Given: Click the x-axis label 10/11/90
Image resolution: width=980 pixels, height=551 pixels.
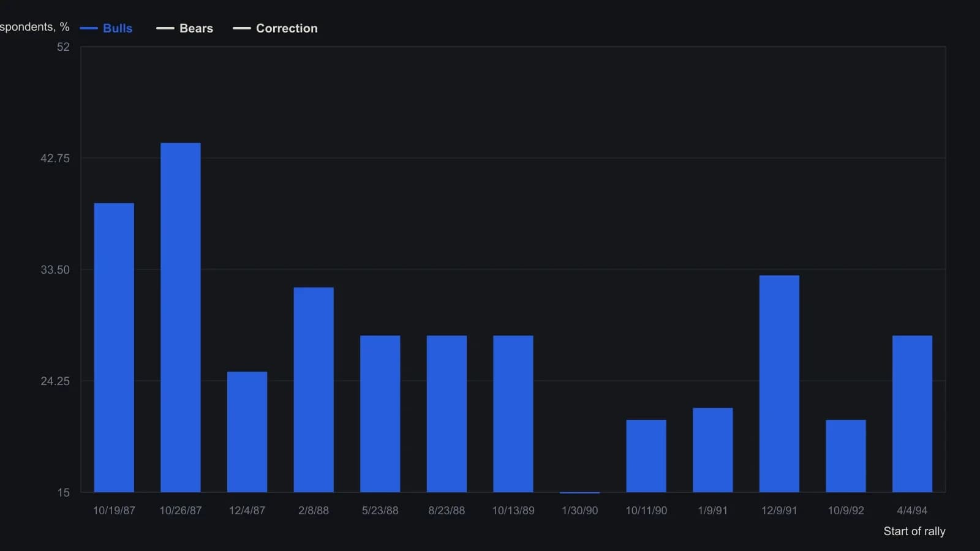Looking at the screenshot, I should pyautogui.click(x=646, y=511).
